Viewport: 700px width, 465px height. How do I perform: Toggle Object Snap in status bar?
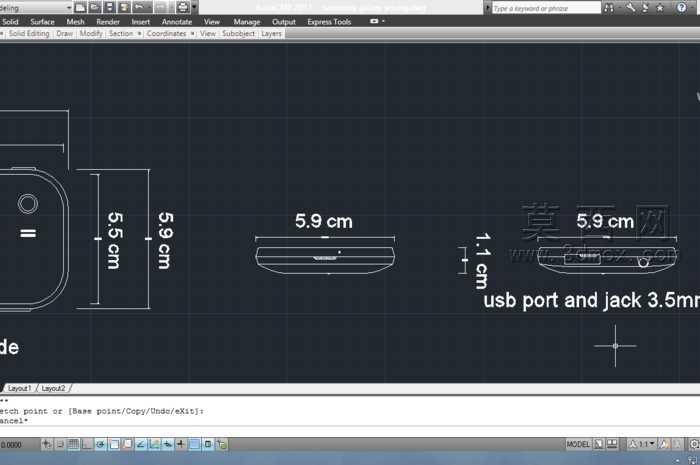click(114, 444)
